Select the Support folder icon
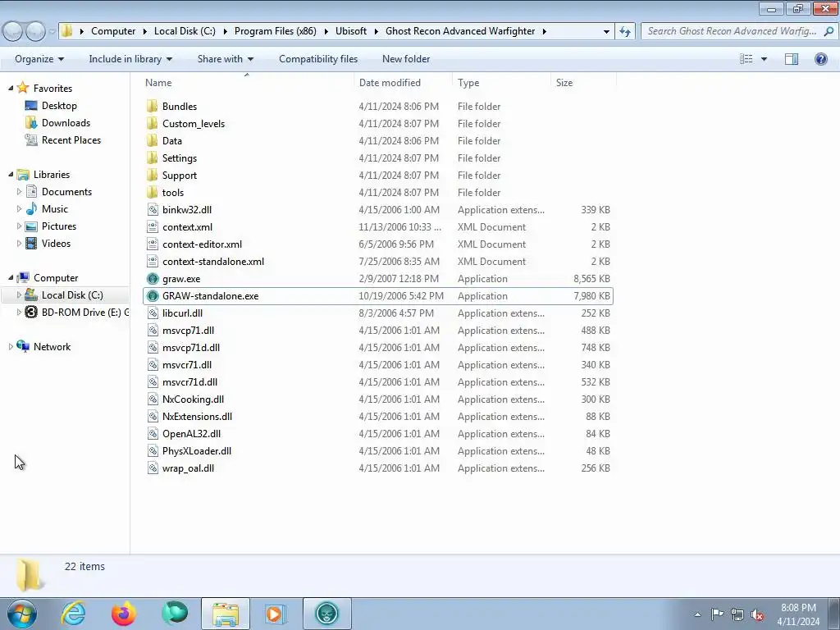 click(x=152, y=175)
